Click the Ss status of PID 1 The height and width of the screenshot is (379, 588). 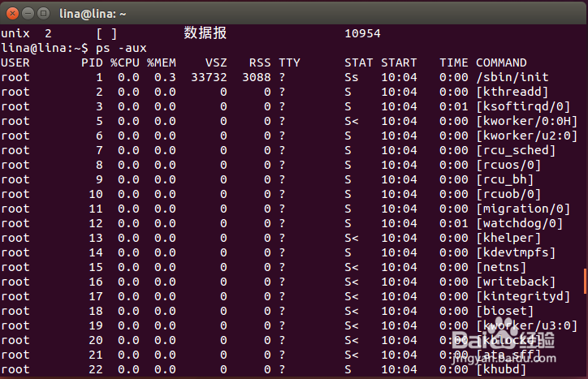[352, 77]
